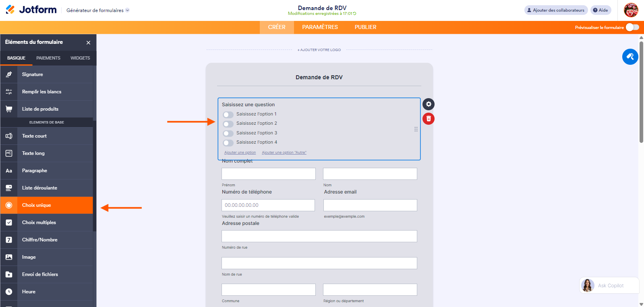Screen dimensions: 644x307
Task: Add the Envoi de fichiers element
Action: point(40,274)
